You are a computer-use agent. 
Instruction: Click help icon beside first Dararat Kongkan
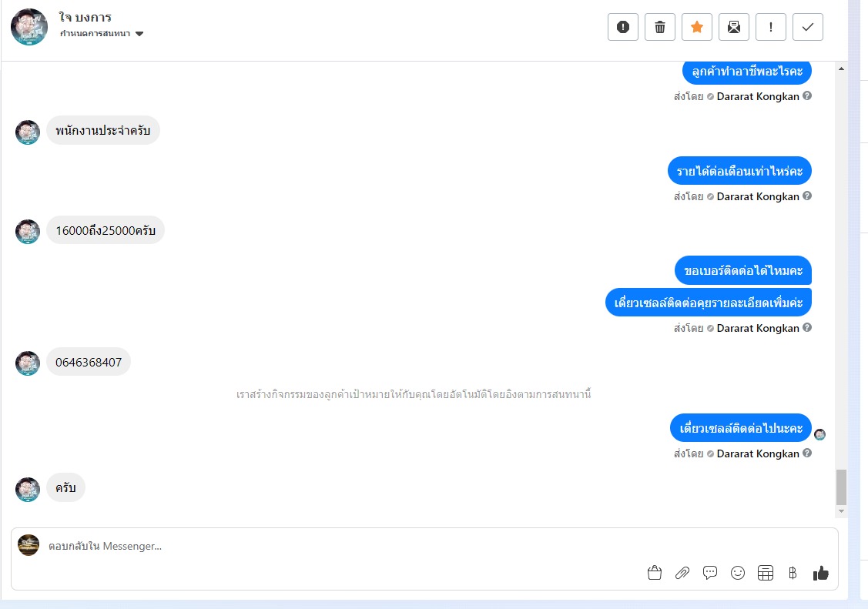pyautogui.click(x=807, y=95)
